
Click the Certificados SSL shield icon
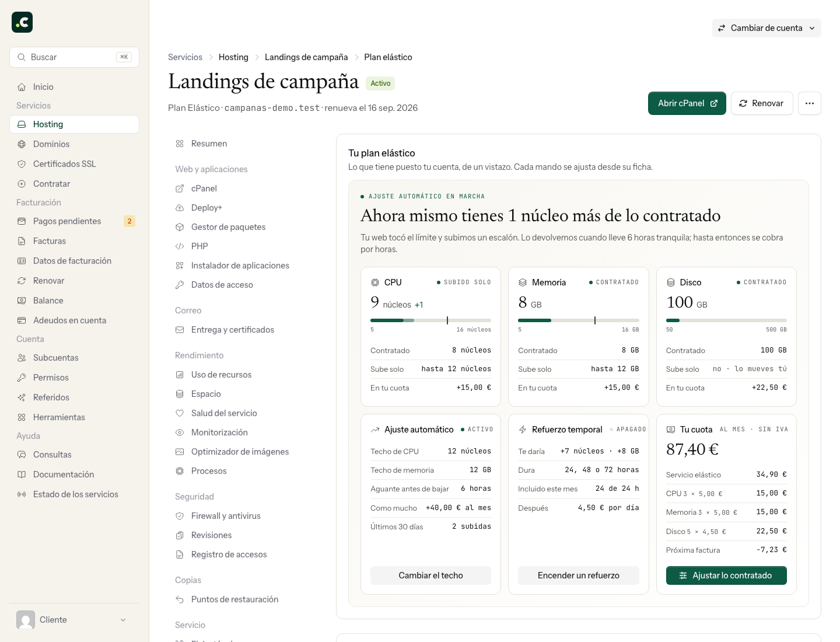[x=22, y=164]
